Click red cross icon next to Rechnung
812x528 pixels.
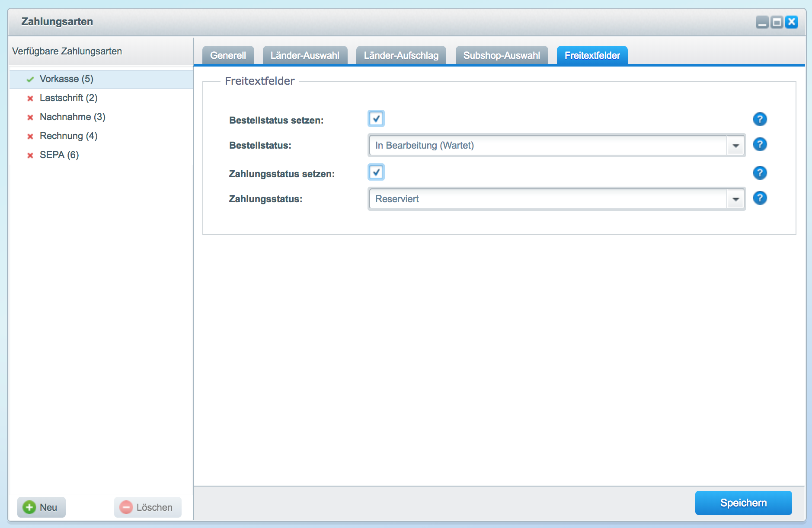[30, 137]
